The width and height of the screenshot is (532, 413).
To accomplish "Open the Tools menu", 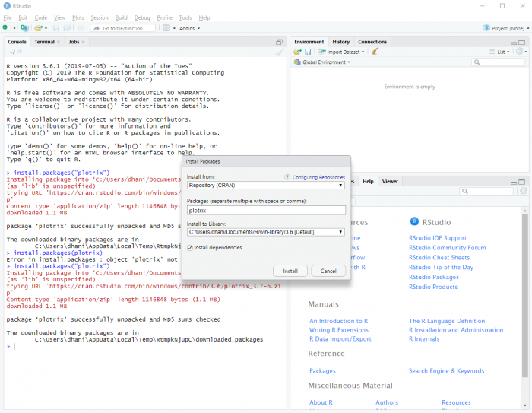I will point(185,17).
